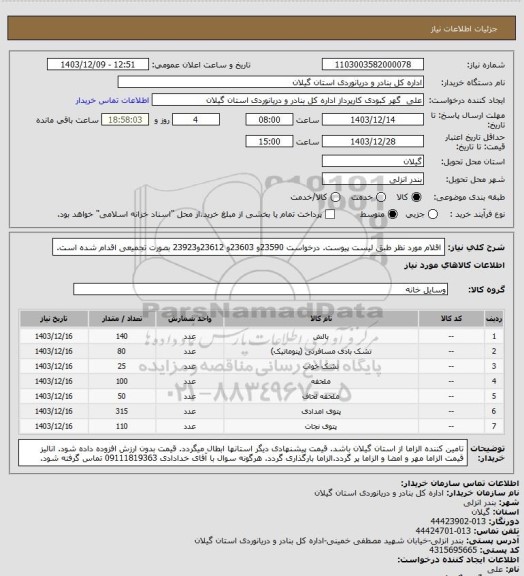Click the buyer organization name field
This screenshot has width=524, height=576.
coord(270,82)
